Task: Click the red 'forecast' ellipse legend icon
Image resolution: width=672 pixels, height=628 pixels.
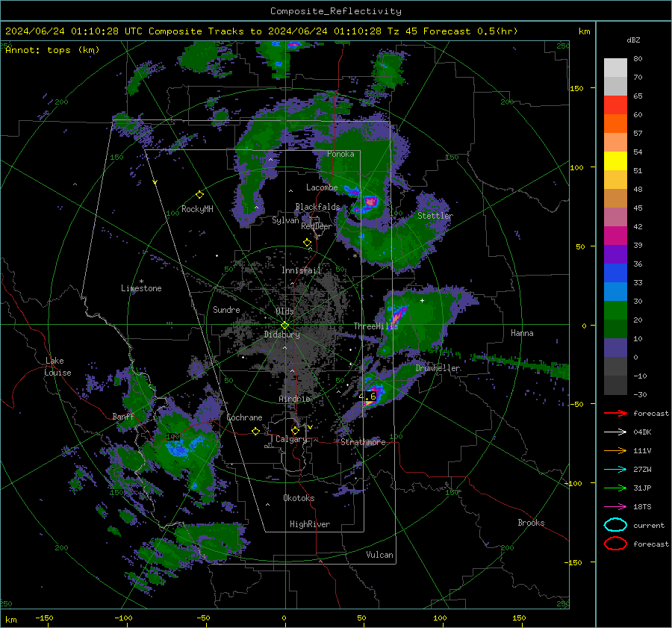Action: tap(615, 544)
